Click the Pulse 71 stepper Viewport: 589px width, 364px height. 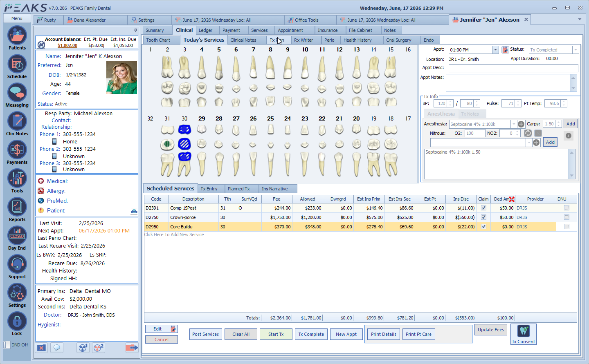518,104
